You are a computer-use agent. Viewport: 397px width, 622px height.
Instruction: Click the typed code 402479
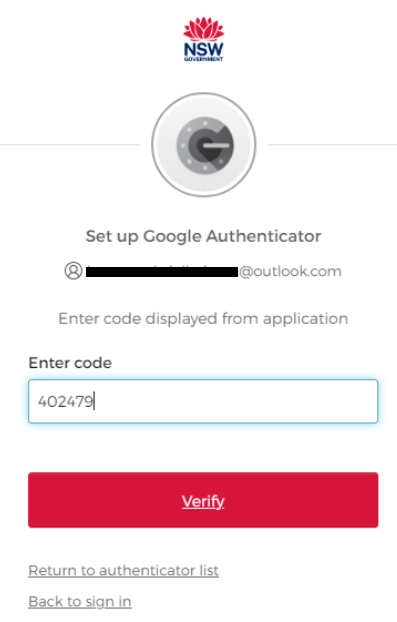65,401
